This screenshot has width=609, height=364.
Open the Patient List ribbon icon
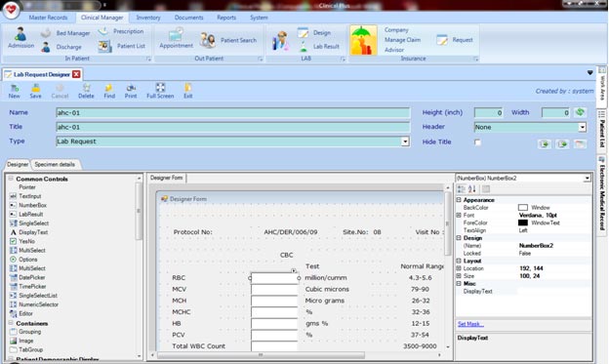point(122,46)
